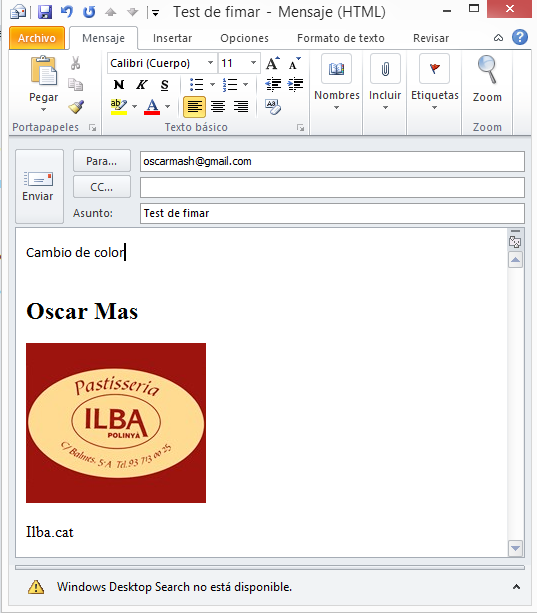Open the Archivo tab
Viewport: 537px width, 613px height.
pyautogui.click(x=37, y=38)
